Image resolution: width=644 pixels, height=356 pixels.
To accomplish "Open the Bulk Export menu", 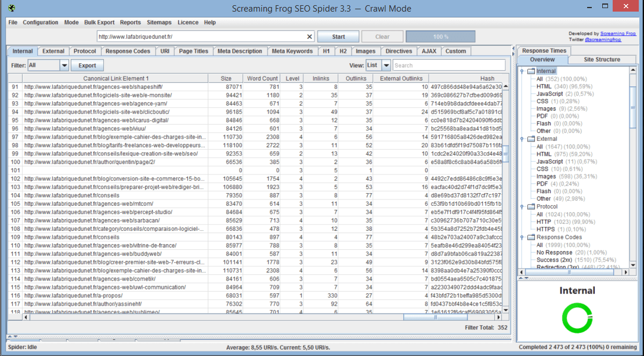I will tap(99, 23).
